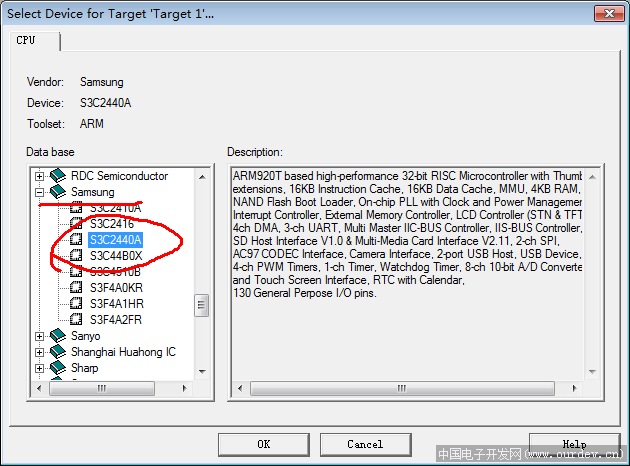Click the database list scroll-left arrow
This screenshot has height=466, width=630.
click(39, 388)
